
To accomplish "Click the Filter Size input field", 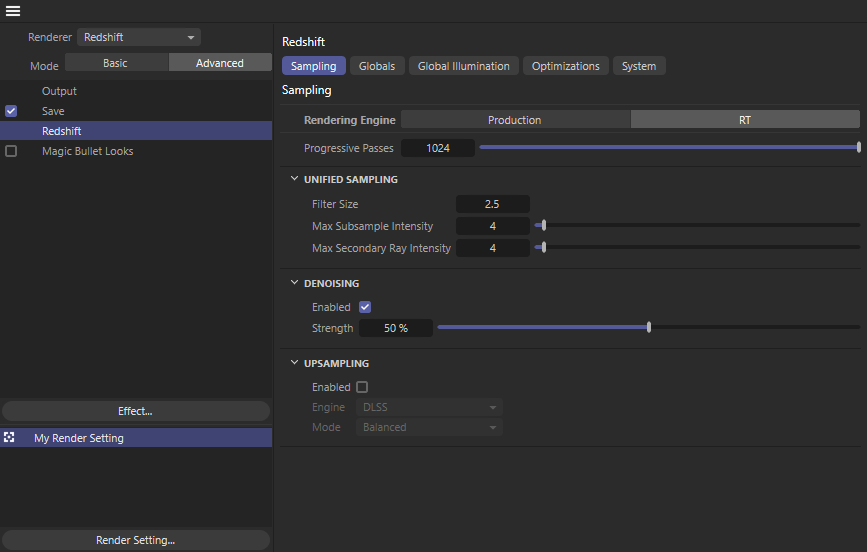I will coord(492,204).
